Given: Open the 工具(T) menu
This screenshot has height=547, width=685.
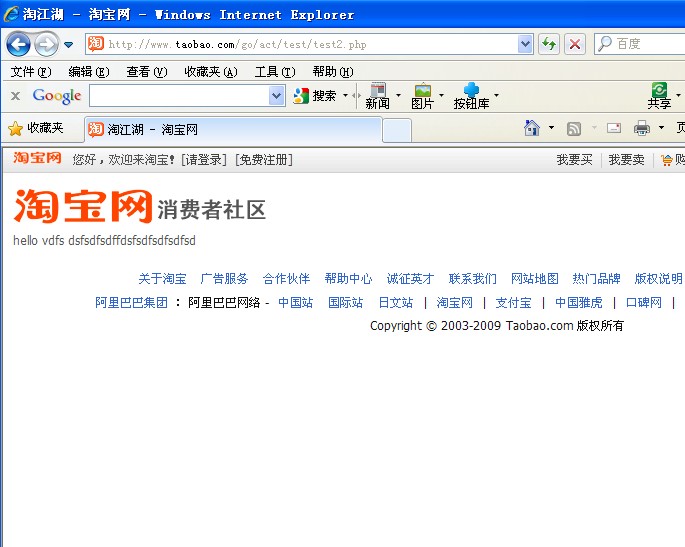Looking at the screenshot, I should (275, 72).
